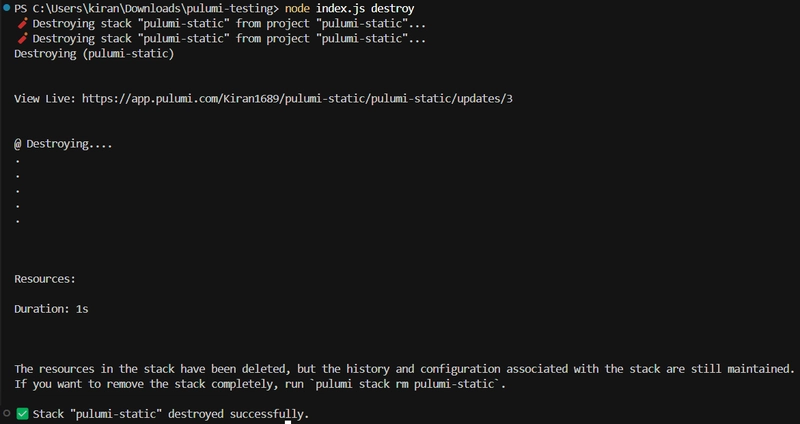Screen dimensions: 800x424
Task: Click the "Duration: 1s" line
Action: point(51,309)
